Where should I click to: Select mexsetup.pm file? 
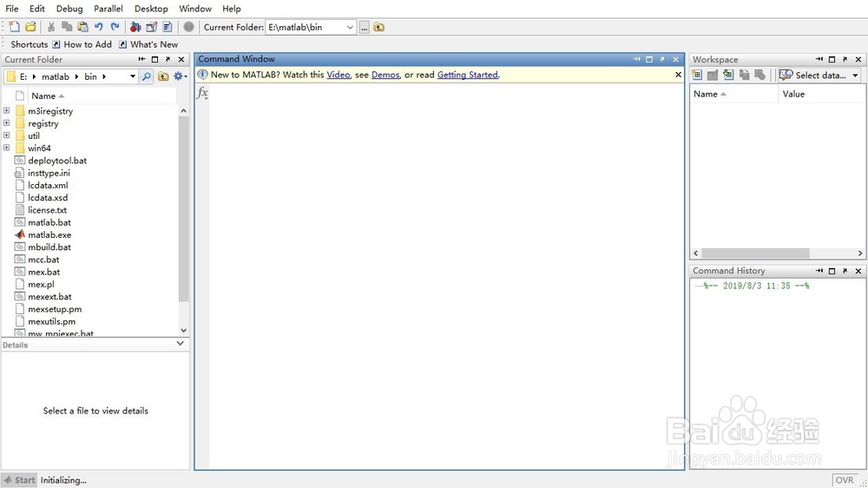point(55,309)
